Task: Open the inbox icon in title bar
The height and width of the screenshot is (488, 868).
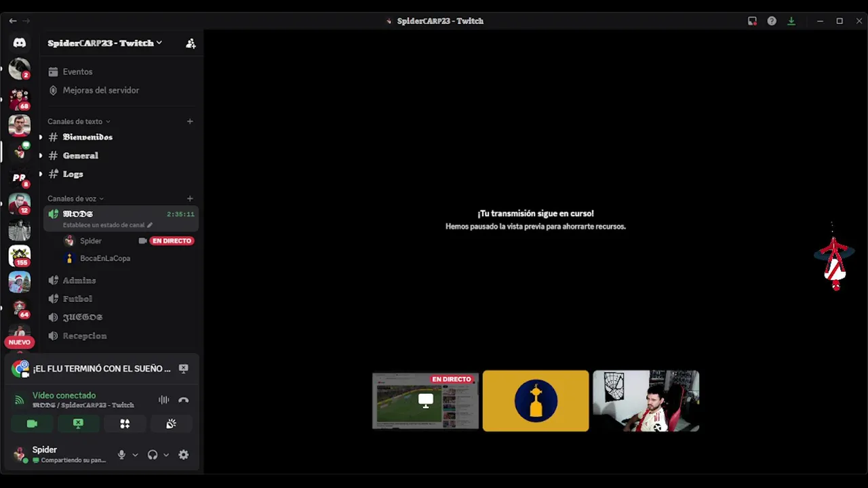Action: point(752,21)
